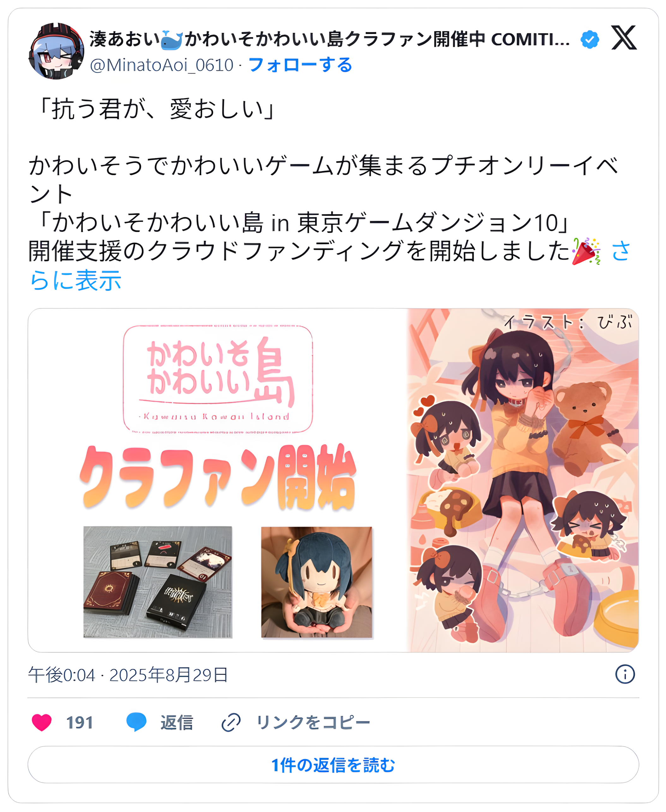This screenshot has height=812, width=666.
Task: Click the 午後0:04 2025年8月29日 timestamp
Action: click(x=128, y=675)
